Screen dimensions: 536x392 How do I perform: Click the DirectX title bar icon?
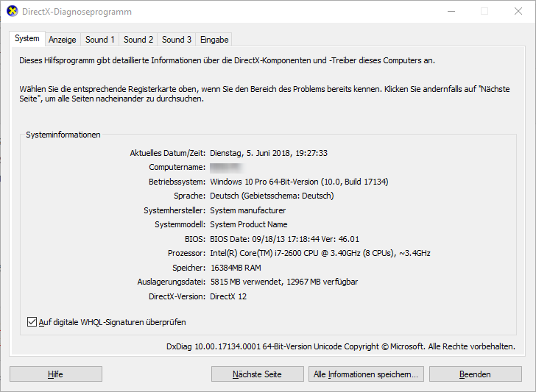point(13,11)
